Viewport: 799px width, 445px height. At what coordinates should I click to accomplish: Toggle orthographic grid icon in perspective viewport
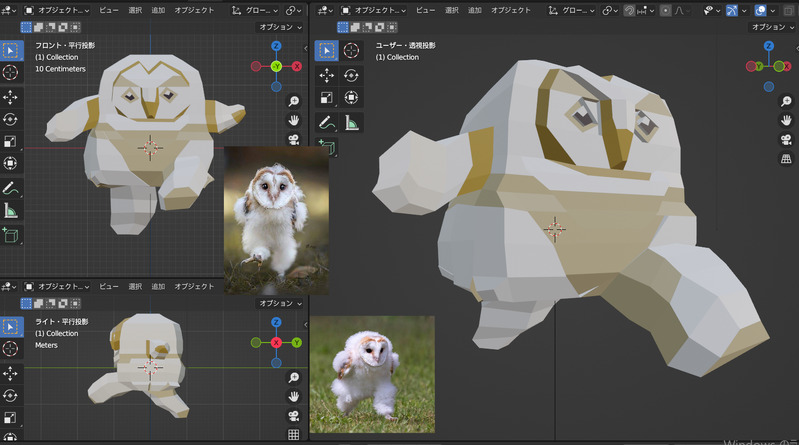tap(786, 159)
